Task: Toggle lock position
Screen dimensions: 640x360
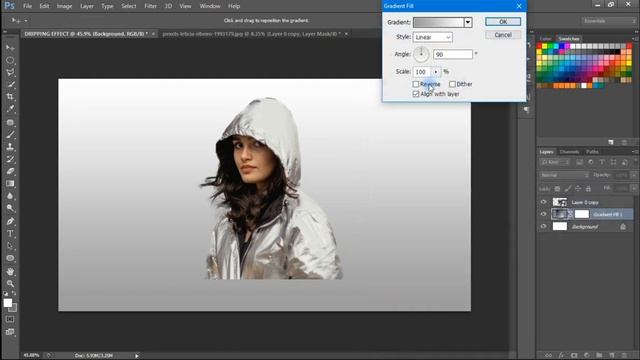Action: (x=578, y=189)
